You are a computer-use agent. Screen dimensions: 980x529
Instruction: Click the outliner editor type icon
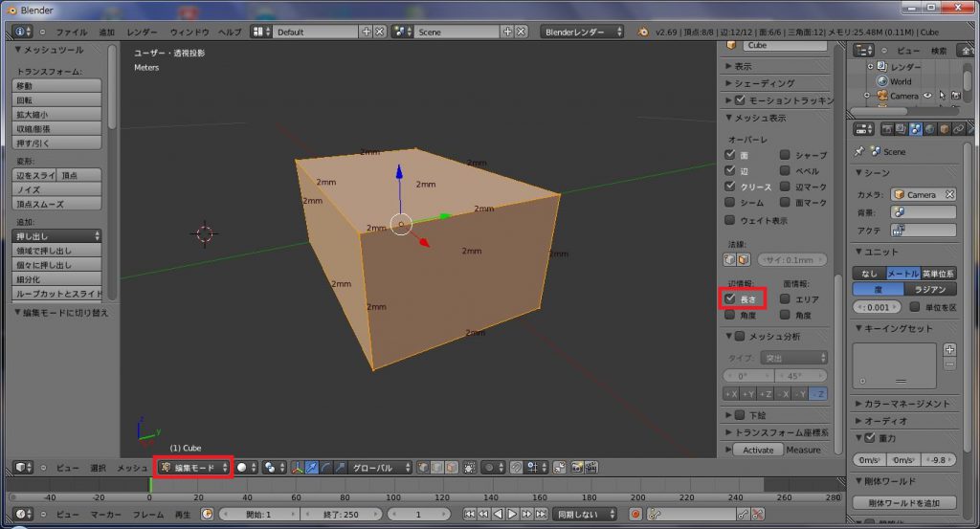[x=864, y=50]
